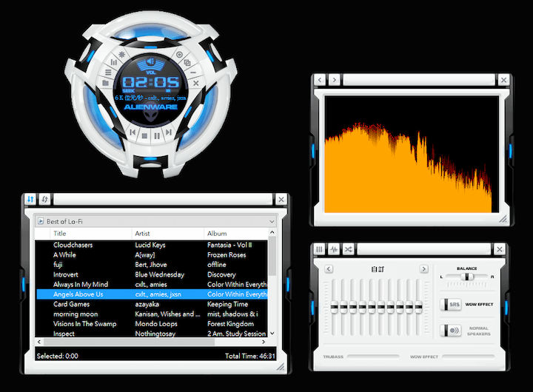This screenshot has height=392, width=533.
Task: Click the orange spectrum visualization display
Action: (412, 155)
